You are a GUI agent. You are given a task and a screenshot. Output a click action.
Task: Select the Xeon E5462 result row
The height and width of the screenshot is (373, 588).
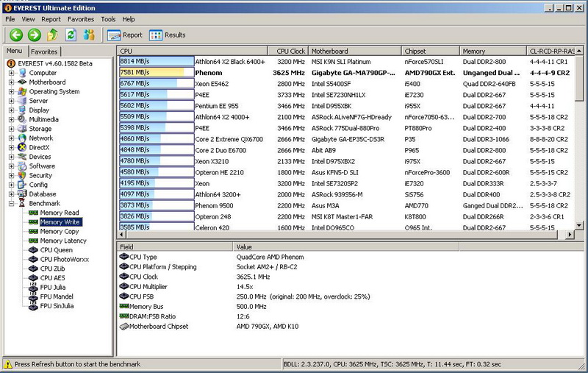[346, 84]
